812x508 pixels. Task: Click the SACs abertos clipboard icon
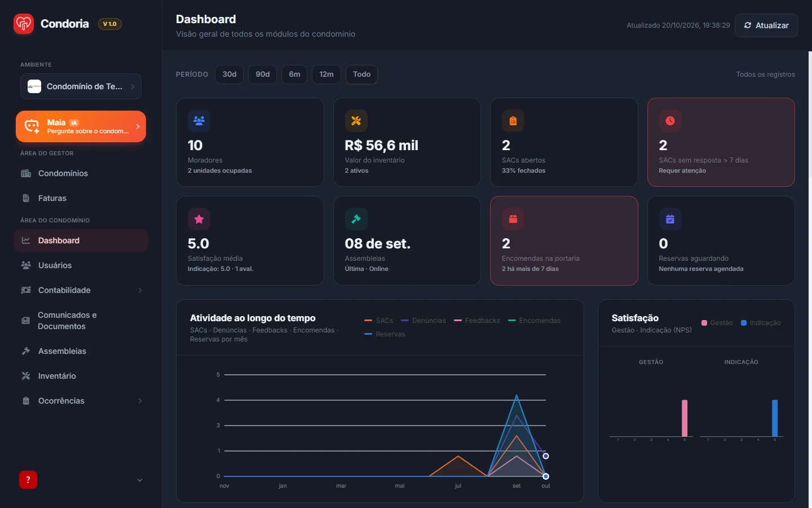[x=513, y=121]
